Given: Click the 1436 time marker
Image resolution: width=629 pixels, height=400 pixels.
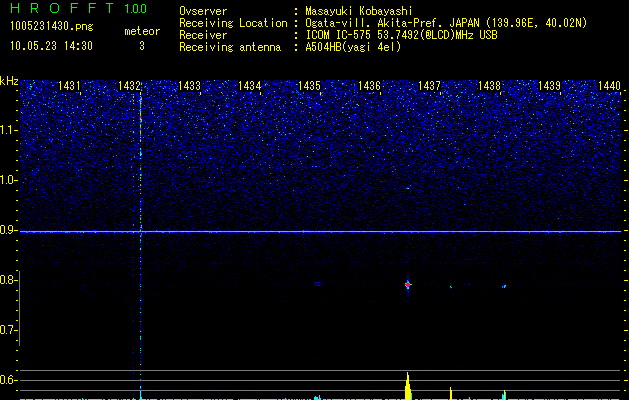Looking at the screenshot, I should pos(369,85).
